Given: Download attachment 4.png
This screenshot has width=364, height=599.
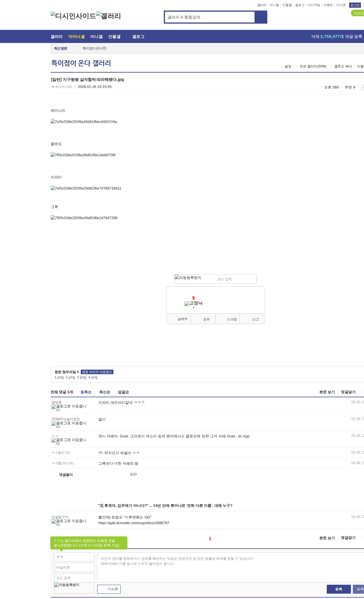Looking at the screenshot, I should (93, 377).
